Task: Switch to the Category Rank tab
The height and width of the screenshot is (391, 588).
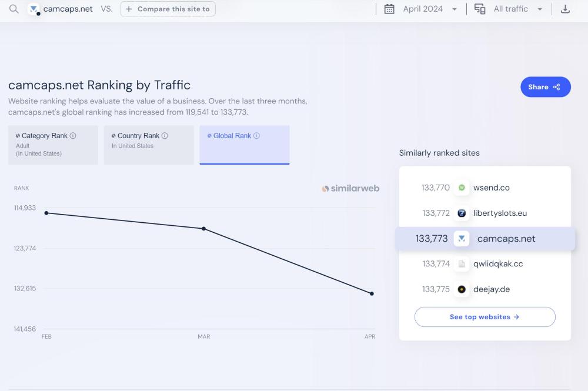Action: click(53, 145)
